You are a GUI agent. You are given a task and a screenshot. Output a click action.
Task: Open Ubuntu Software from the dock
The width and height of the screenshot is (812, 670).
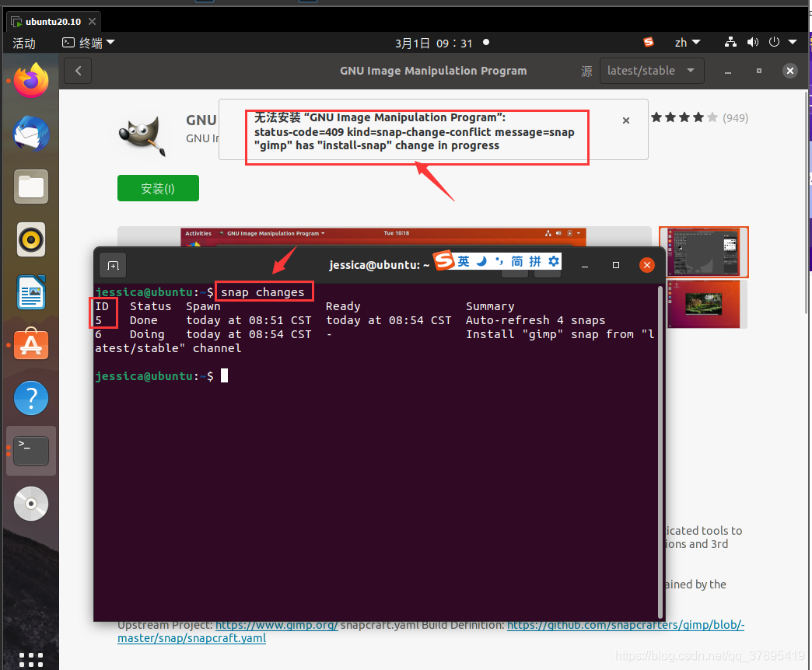pyautogui.click(x=31, y=344)
